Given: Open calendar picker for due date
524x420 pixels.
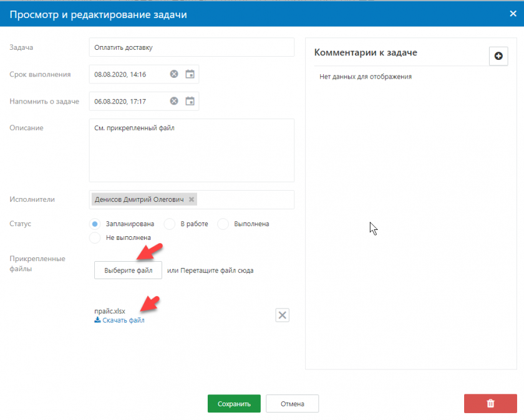Looking at the screenshot, I should click(190, 74).
